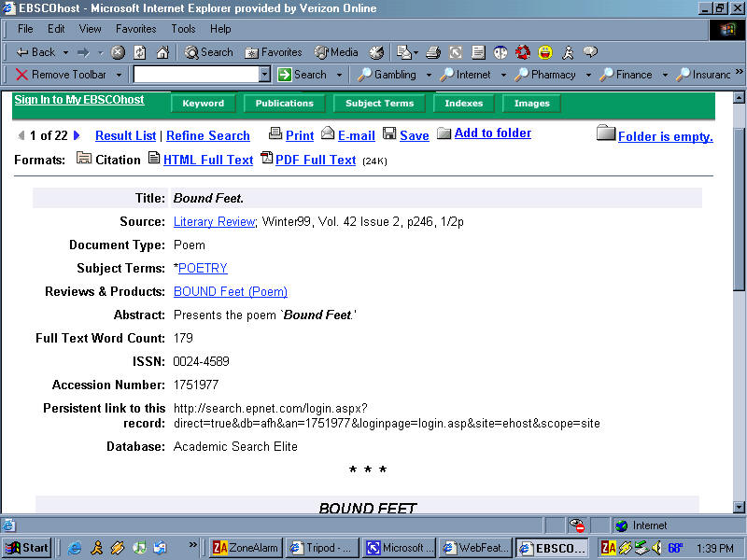Go to next record blue arrow
Screen dimensions: 747x560
point(77,135)
